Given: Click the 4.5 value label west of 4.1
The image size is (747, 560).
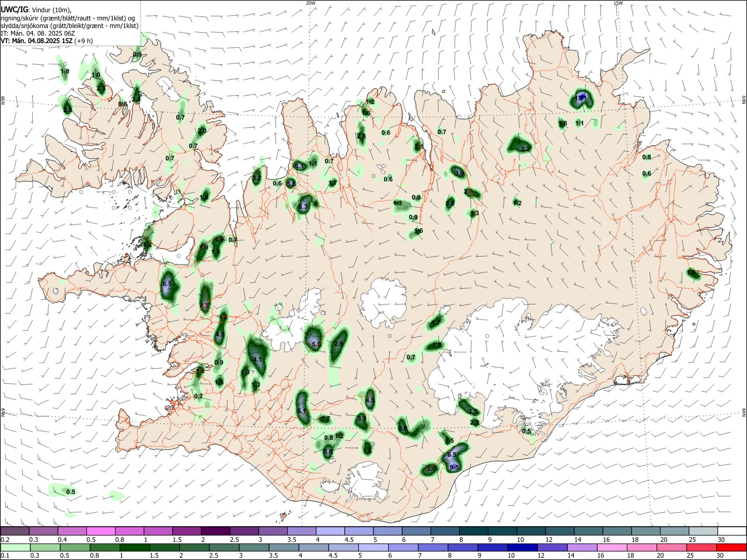Looking at the screenshot, I should (x=220, y=335).
